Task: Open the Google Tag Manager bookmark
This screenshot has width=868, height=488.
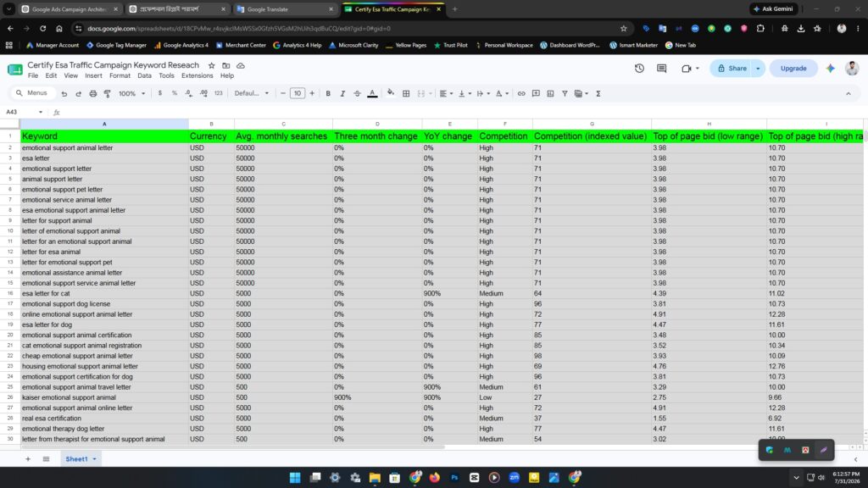Action: click(x=116, y=46)
